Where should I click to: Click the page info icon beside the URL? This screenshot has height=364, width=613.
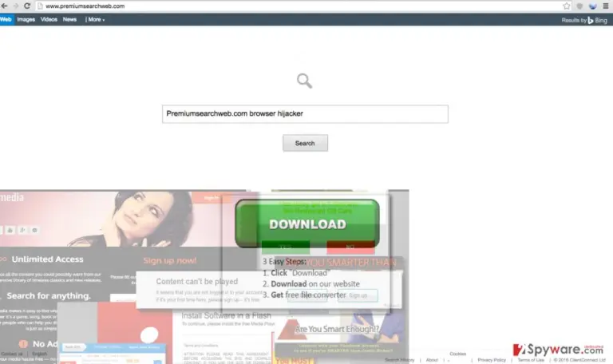[40, 6]
